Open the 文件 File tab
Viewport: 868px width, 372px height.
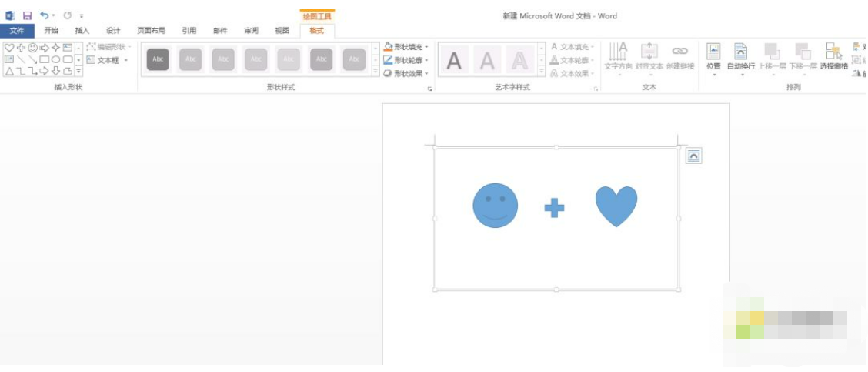tap(17, 31)
